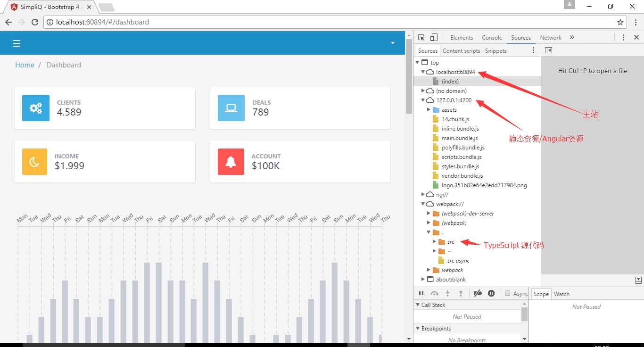
Task: Switch to the Console panel
Action: click(492, 38)
